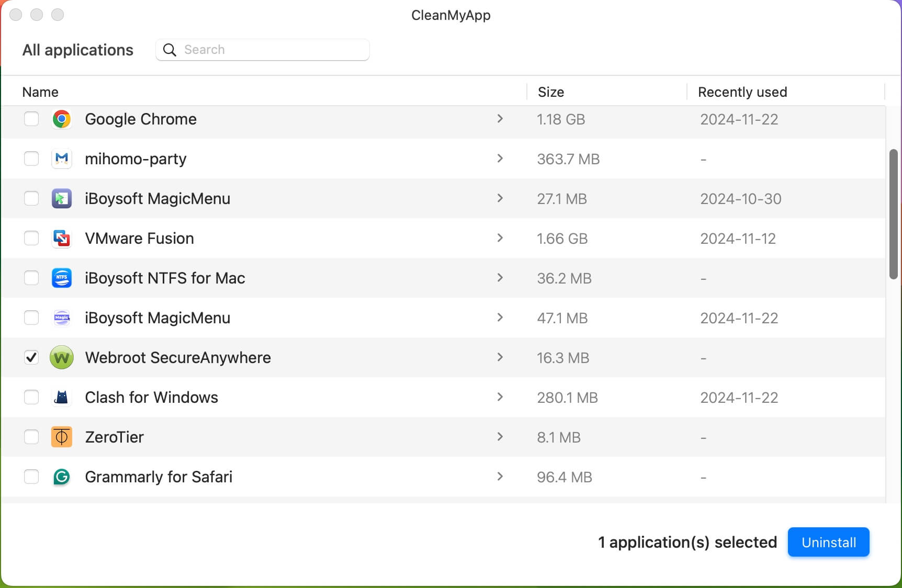Click inside the Search field
The height and width of the screenshot is (588, 902).
263,50
